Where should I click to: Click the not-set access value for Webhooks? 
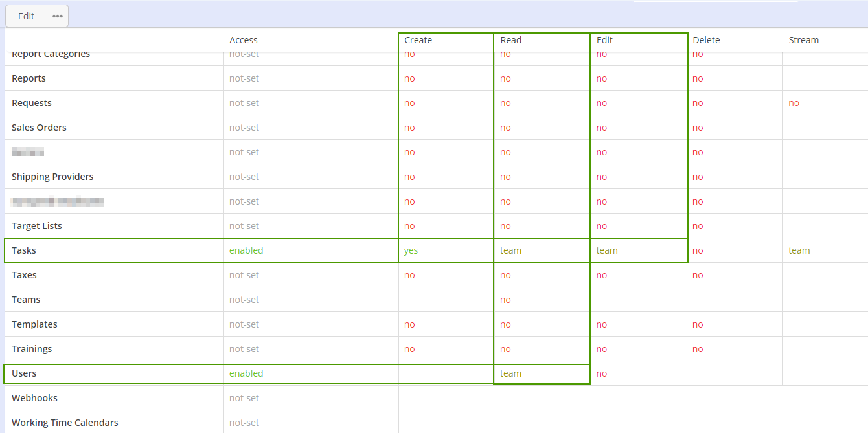click(x=244, y=398)
